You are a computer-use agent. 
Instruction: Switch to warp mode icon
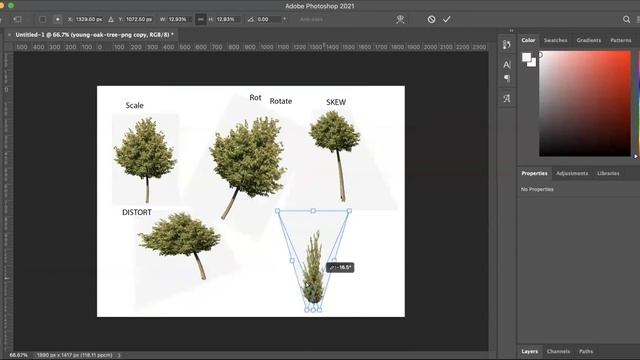click(400, 19)
